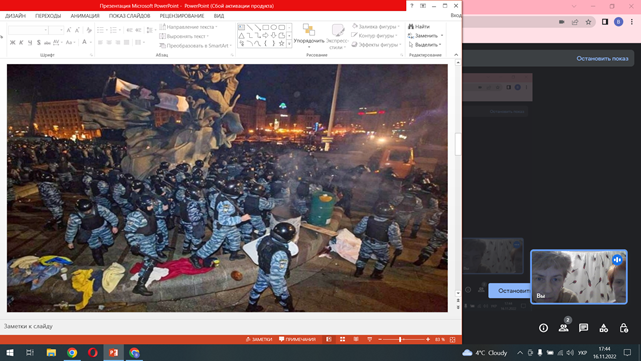Viewport: 642px width, 362px height.
Task: Align text left in paragraph group
Action: (100, 42)
